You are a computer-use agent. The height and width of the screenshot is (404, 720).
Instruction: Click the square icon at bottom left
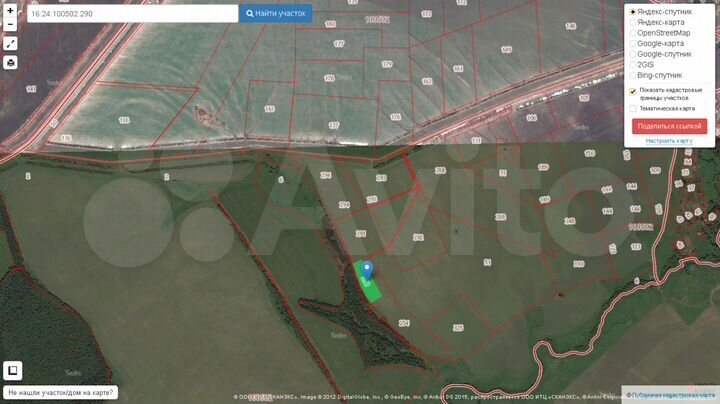tap(13, 371)
